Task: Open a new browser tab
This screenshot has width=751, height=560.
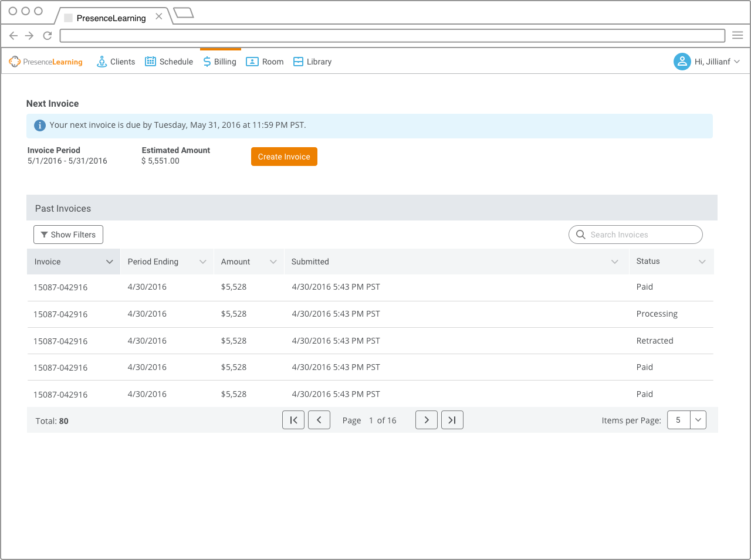Action: point(184,13)
